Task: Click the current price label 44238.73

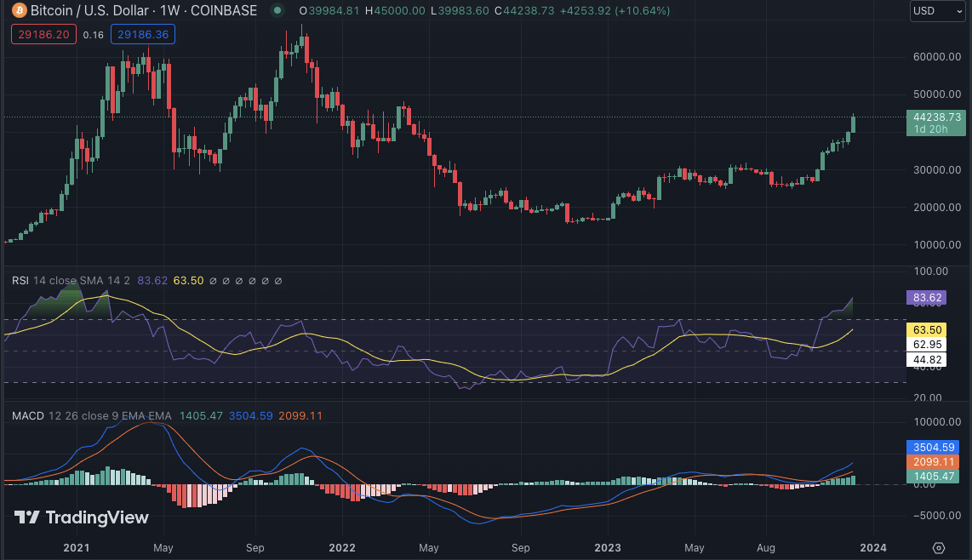Action: (936, 117)
